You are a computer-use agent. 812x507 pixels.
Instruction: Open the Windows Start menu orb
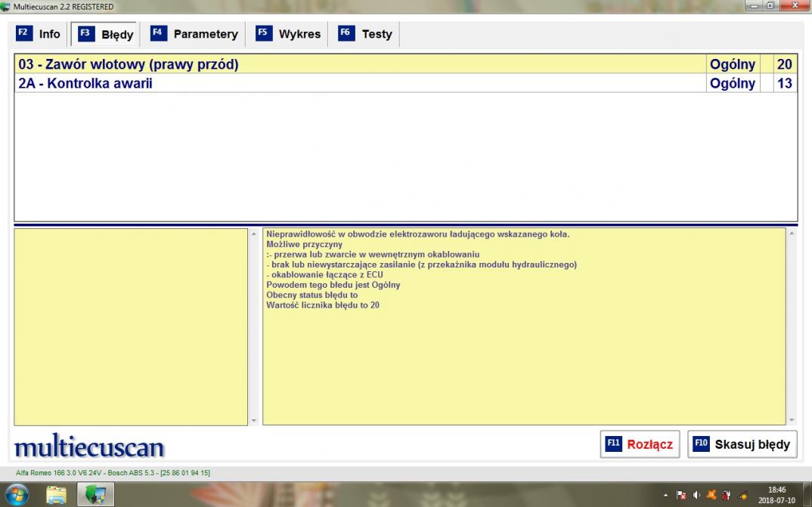point(17,495)
